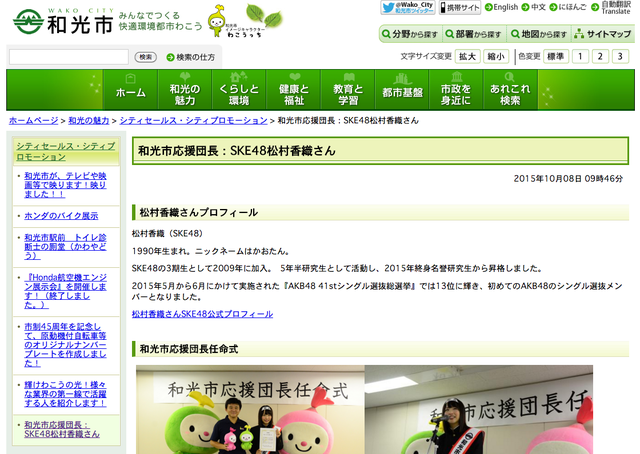Image resolution: width=640 pixels, height=454 pixels.
Task: Open sidebar heading シティセールス・シティプロモーション
Action: pos(66,151)
